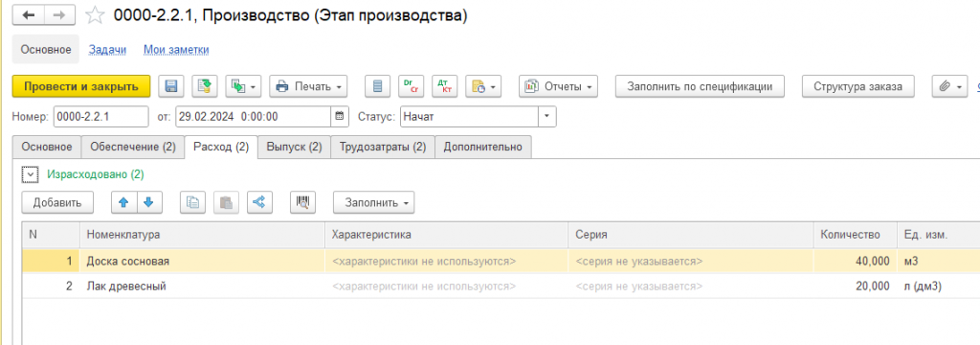Click the DtKt accounting entries icon
Viewport: 980px width, 345px height.
[x=444, y=86]
